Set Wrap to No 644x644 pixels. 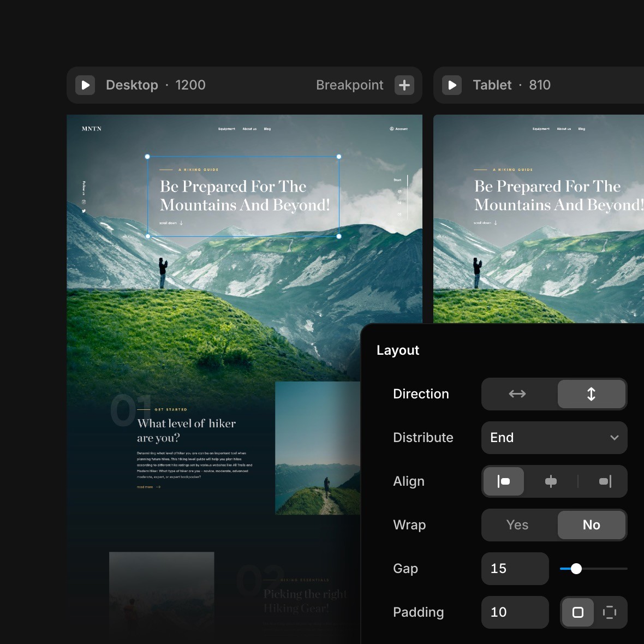pos(591,525)
